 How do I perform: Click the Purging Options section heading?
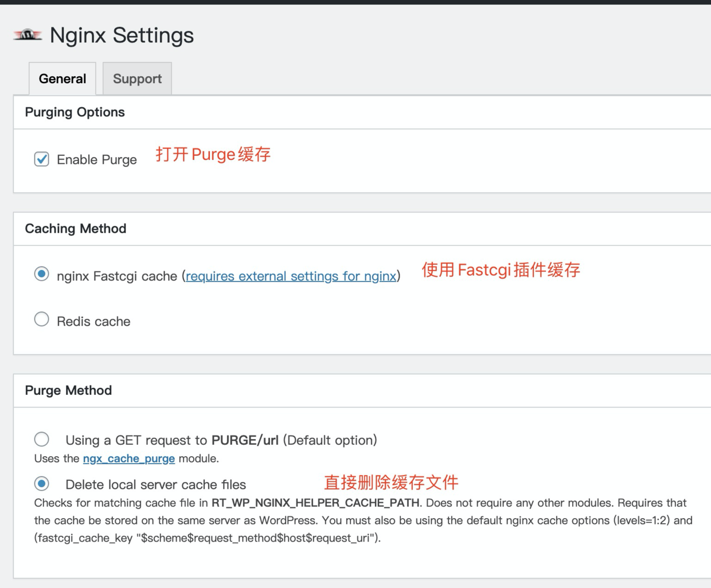coord(75,112)
